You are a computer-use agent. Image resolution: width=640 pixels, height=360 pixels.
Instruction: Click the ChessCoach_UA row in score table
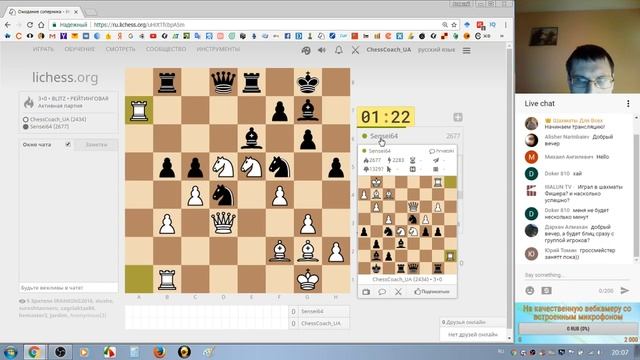coord(319,323)
